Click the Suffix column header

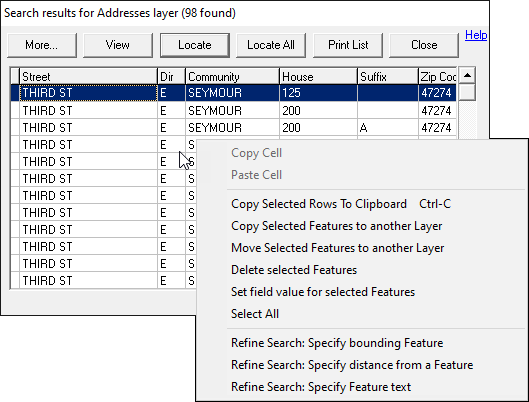pyautogui.click(x=388, y=77)
